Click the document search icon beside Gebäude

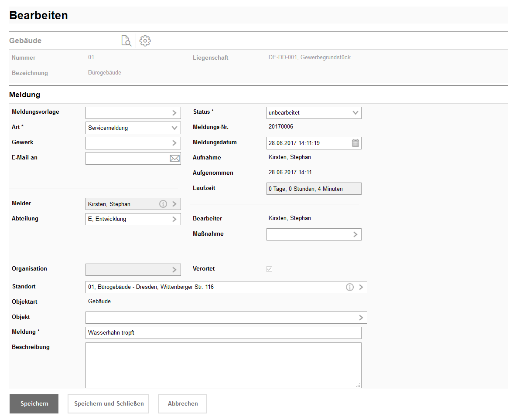[x=126, y=41]
